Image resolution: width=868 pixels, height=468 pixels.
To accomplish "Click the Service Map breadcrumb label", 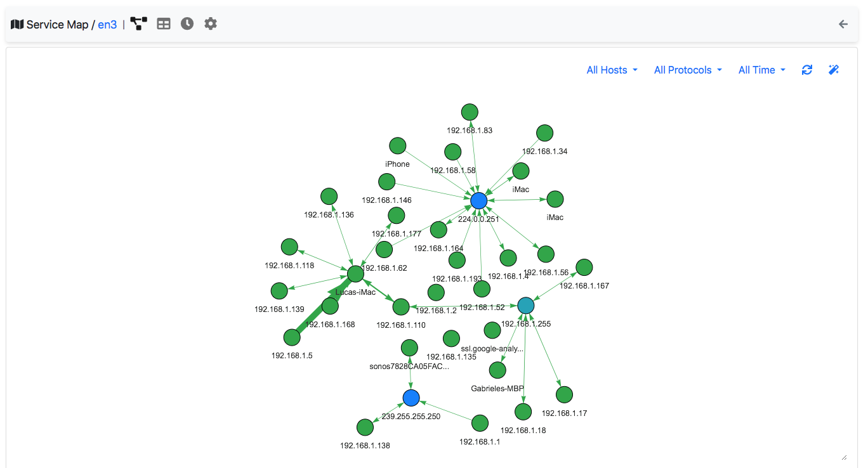I will [58, 24].
